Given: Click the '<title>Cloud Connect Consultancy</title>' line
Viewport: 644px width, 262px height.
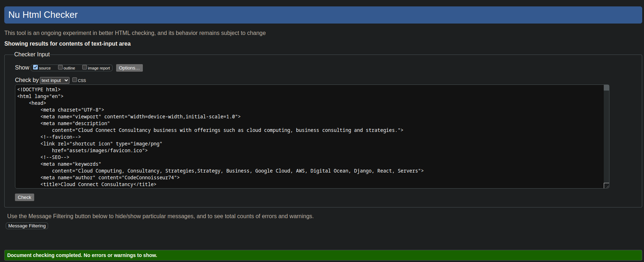Looking at the screenshot, I should (98, 184).
